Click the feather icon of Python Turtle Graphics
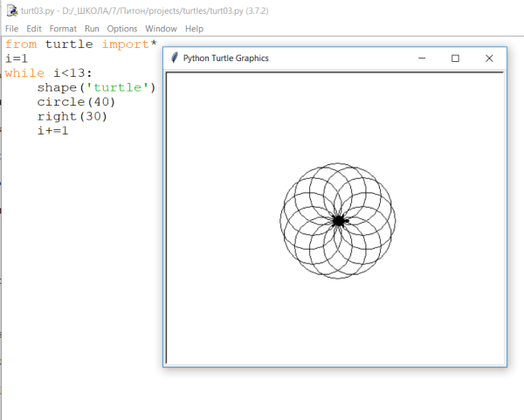This screenshot has height=420, width=524. click(175, 58)
